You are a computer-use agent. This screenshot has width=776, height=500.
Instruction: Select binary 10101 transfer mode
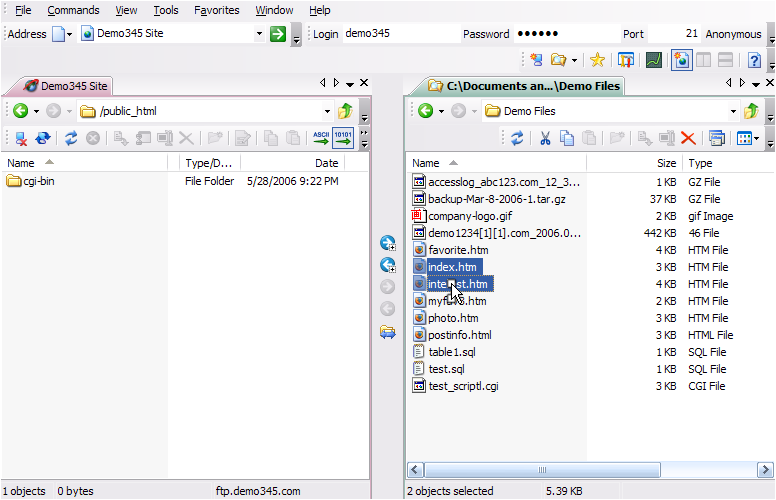click(x=343, y=138)
